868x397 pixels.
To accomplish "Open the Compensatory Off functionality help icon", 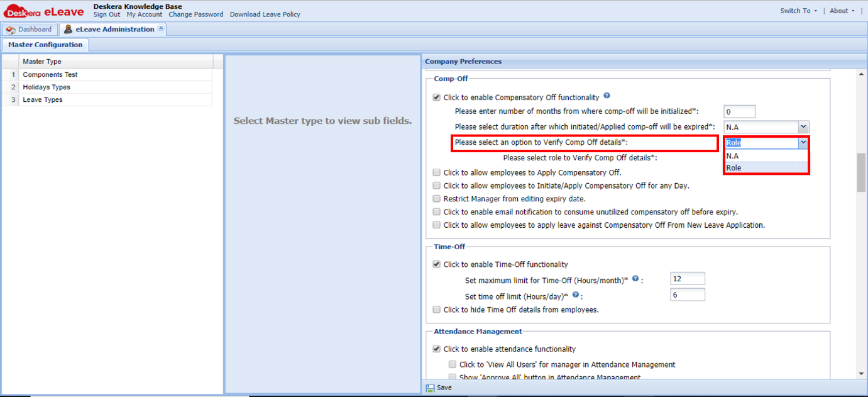I will tap(606, 95).
